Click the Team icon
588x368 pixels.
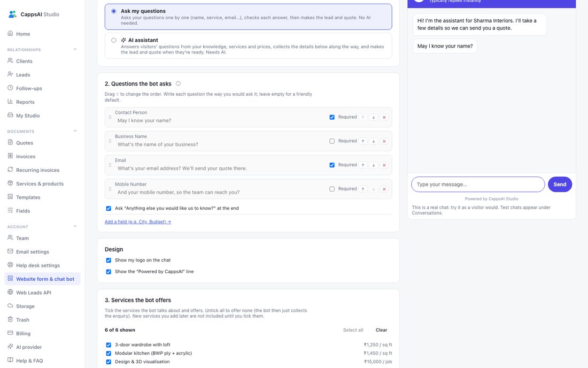coord(10,238)
